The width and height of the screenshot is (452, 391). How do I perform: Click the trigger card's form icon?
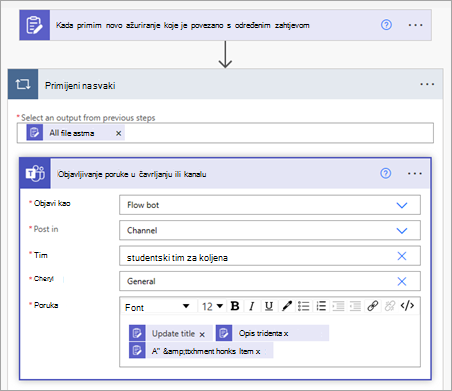pyautogui.click(x=35, y=25)
